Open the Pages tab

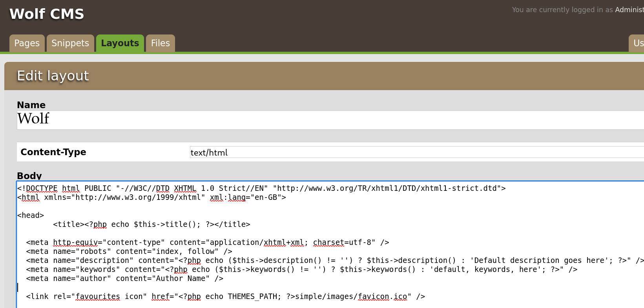point(27,43)
